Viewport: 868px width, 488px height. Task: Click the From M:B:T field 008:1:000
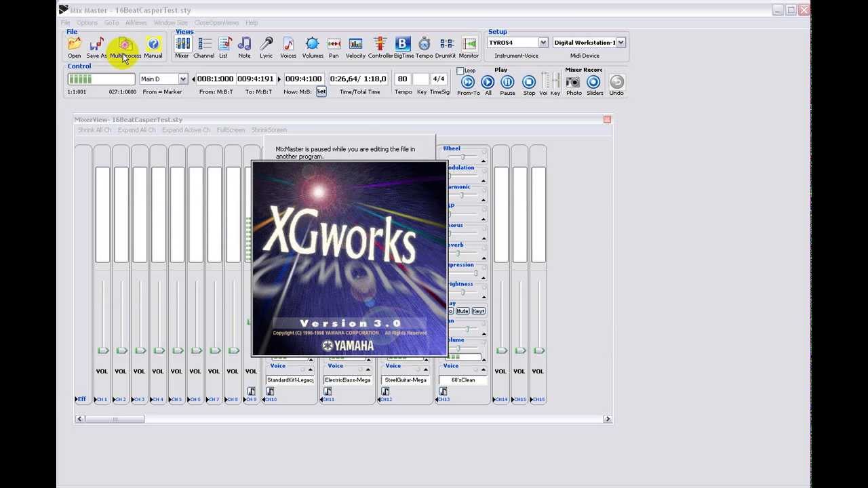[216, 79]
